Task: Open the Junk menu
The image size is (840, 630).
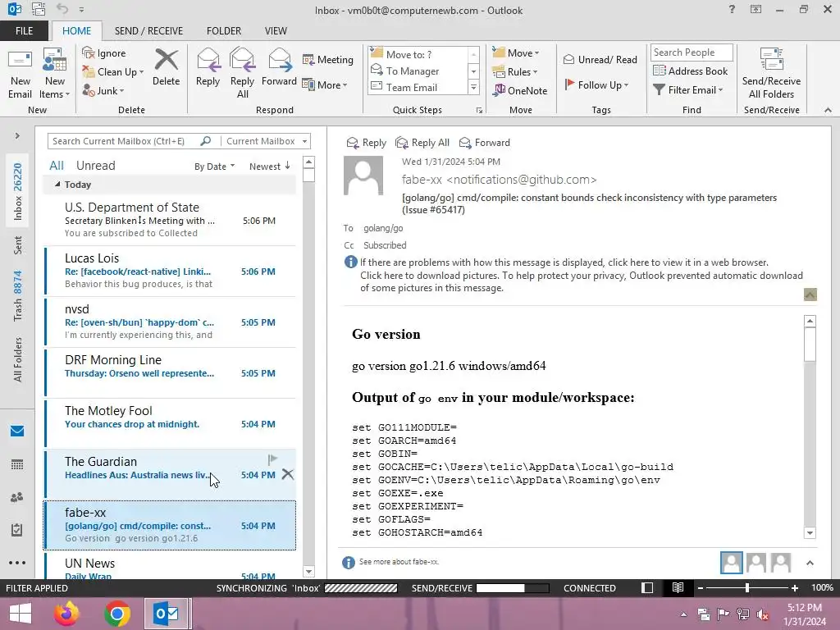Action: pos(103,90)
